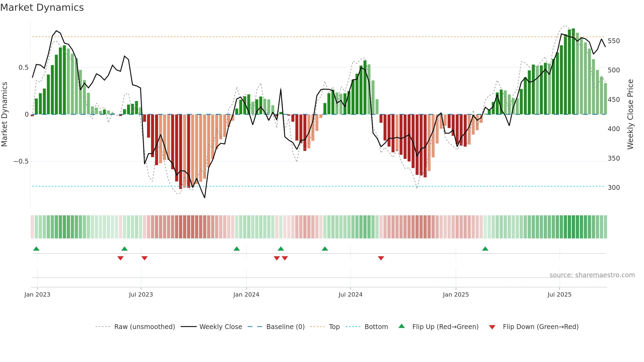This screenshot has width=644, height=362.
Task: Select the red flip-down marker after Jul 2024
Action: point(381,258)
